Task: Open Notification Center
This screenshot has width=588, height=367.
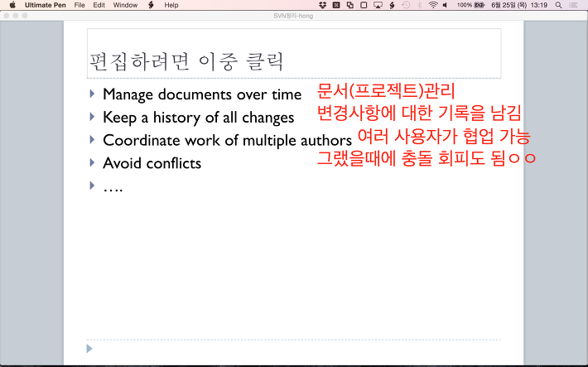Action: pos(573,5)
